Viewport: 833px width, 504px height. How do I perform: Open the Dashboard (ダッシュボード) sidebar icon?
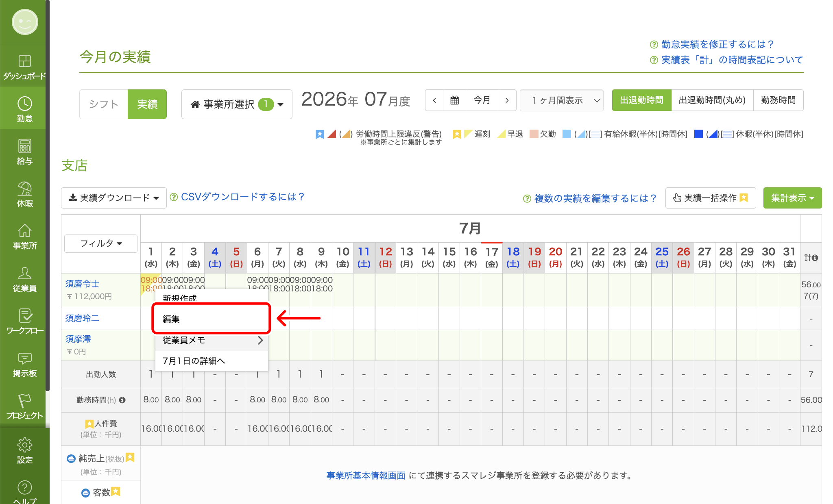pos(24,67)
